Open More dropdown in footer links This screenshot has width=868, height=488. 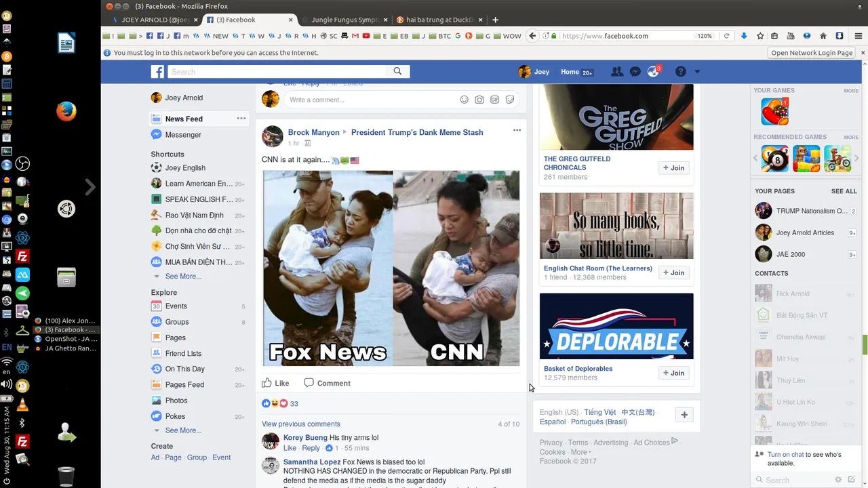(x=581, y=452)
